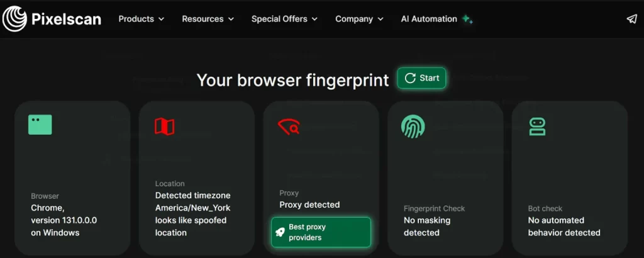Click the refresh arrow in Start button
The width and height of the screenshot is (644, 258).
(x=410, y=78)
